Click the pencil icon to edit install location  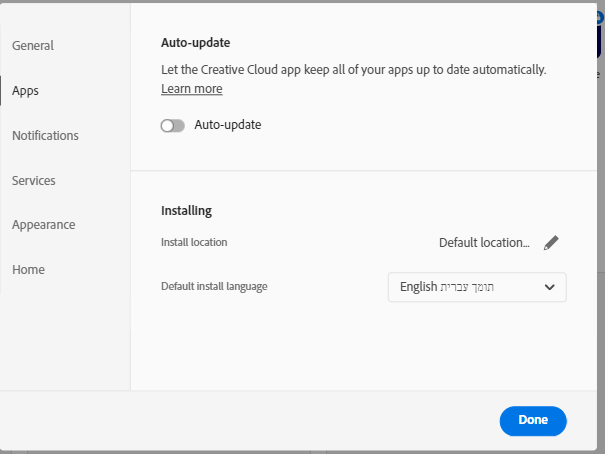pyautogui.click(x=552, y=243)
